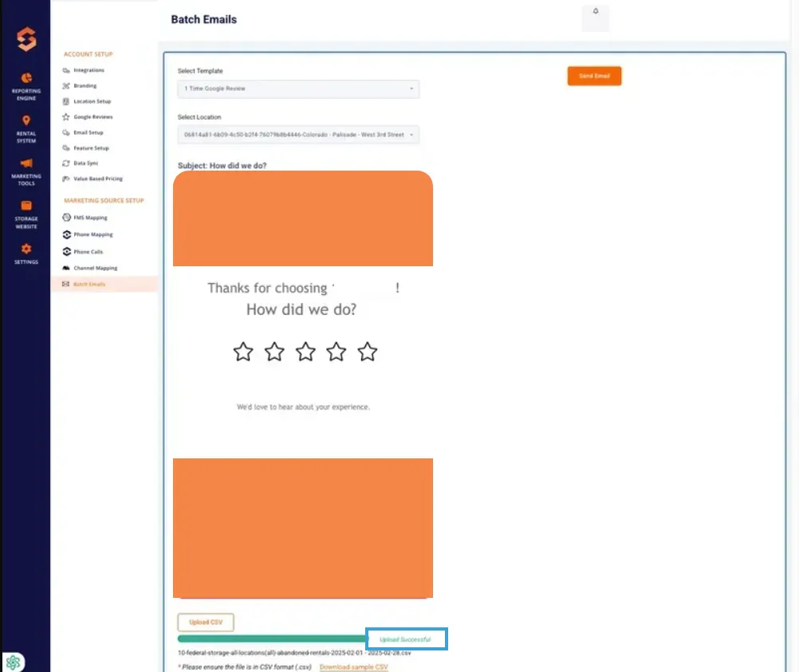
Task: Open Settings from the navigation rail
Action: [x=26, y=253]
